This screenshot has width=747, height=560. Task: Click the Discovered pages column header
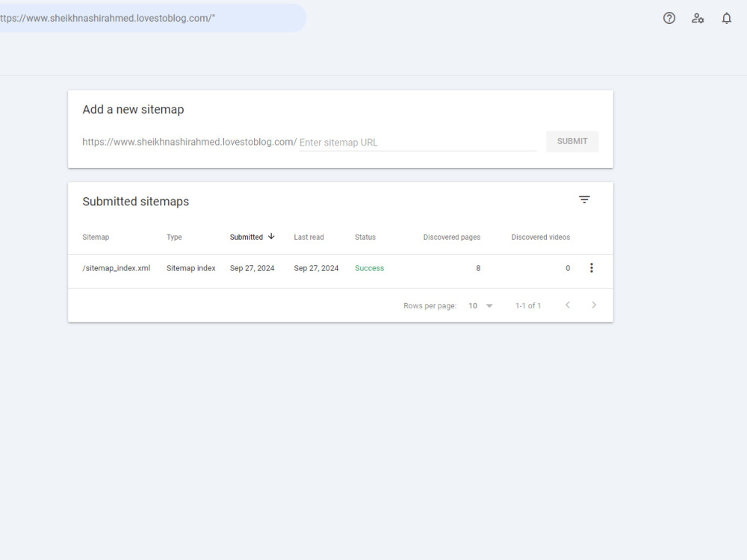click(x=452, y=237)
